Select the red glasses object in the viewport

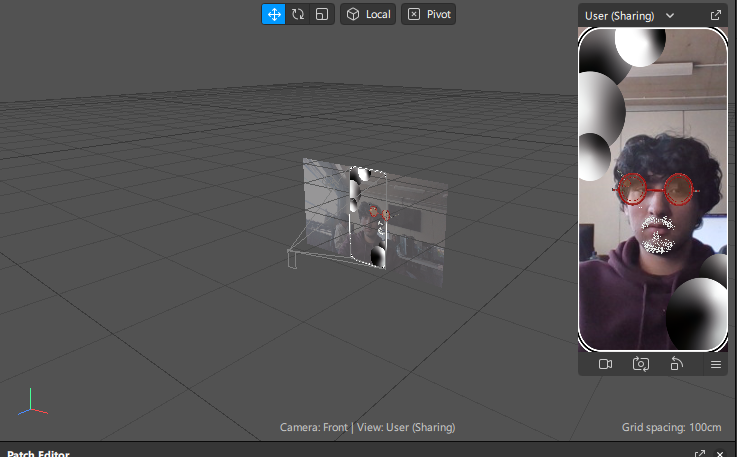click(x=379, y=213)
